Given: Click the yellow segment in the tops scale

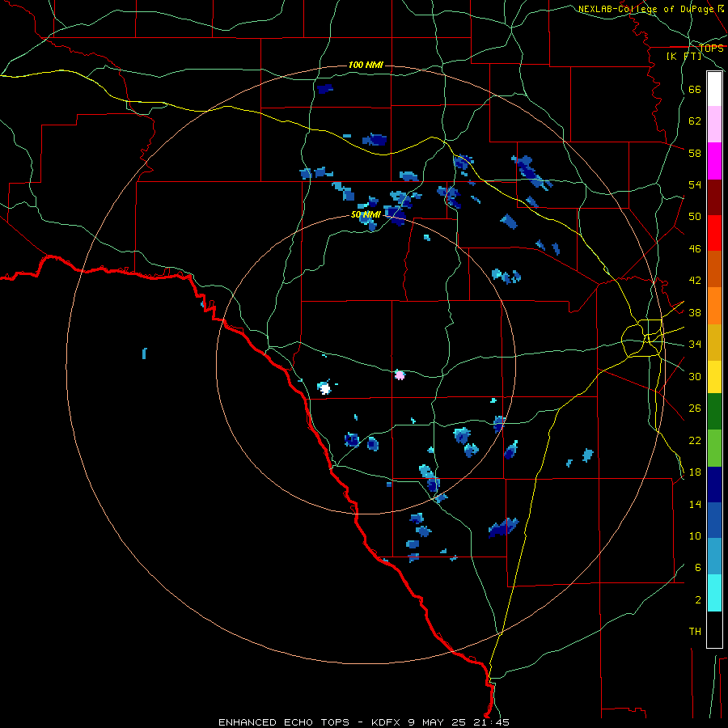Looking at the screenshot, I should [714, 377].
